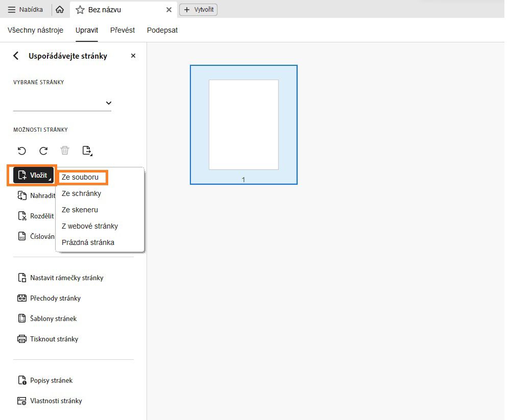Go to the Home screen icon
509x420 pixels.
point(60,10)
